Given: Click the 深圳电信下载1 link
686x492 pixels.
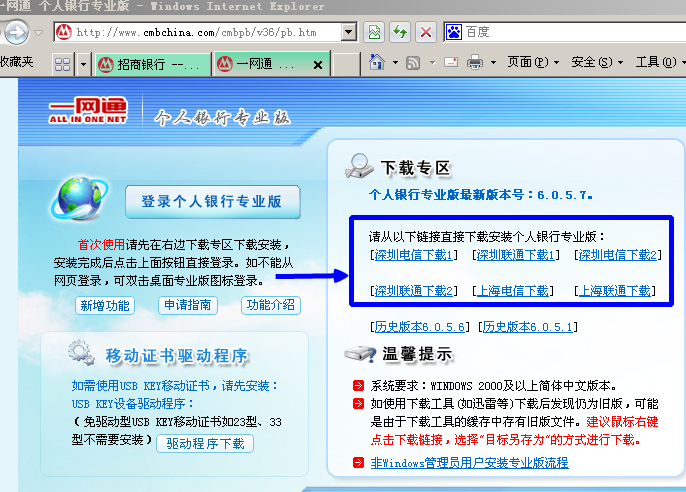Looking at the screenshot, I should (413, 255).
